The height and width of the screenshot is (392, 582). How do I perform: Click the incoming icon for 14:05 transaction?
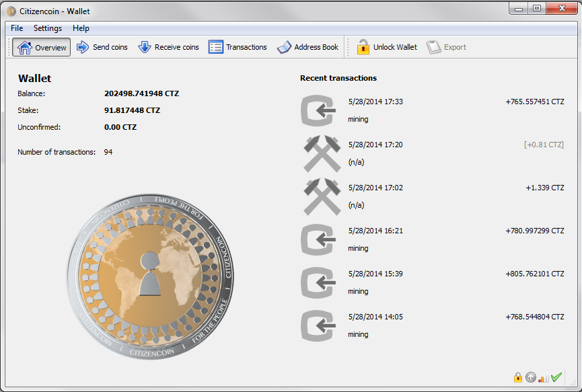coord(318,325)
